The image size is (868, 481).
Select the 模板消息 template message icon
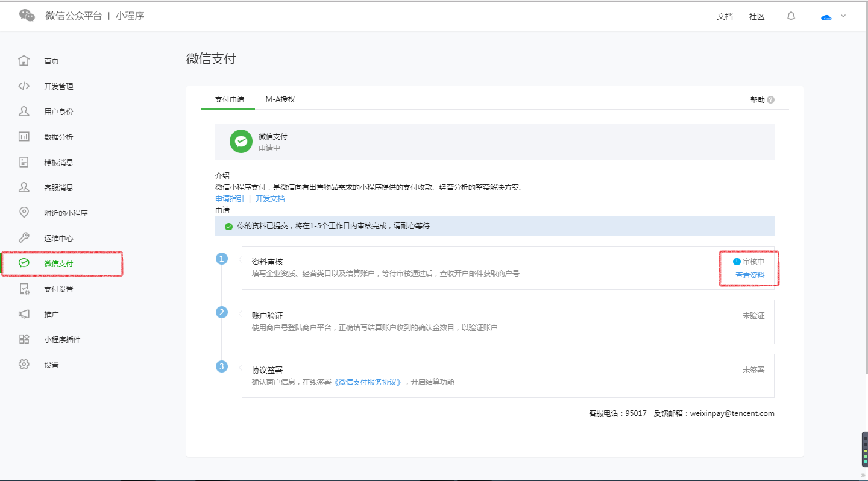click(24, 162)
